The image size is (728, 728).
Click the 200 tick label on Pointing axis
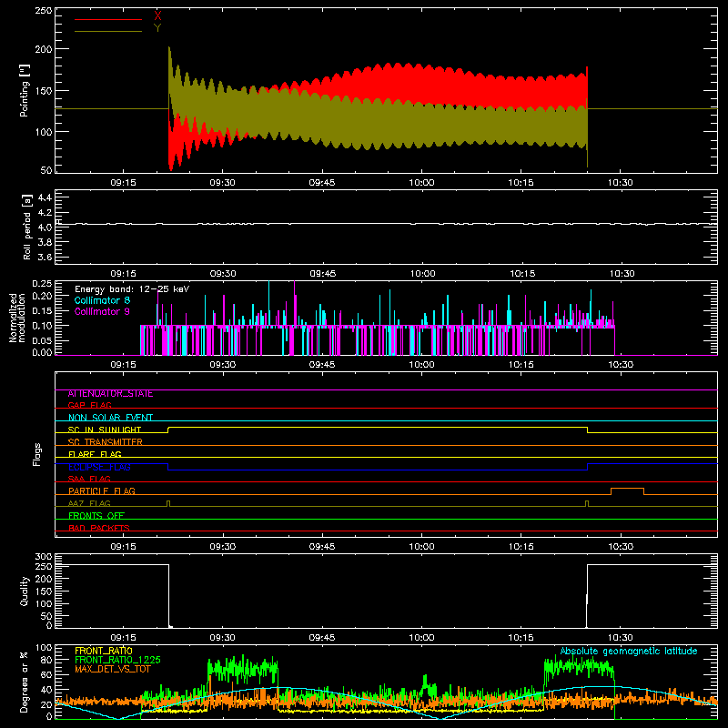click(43, 49)
